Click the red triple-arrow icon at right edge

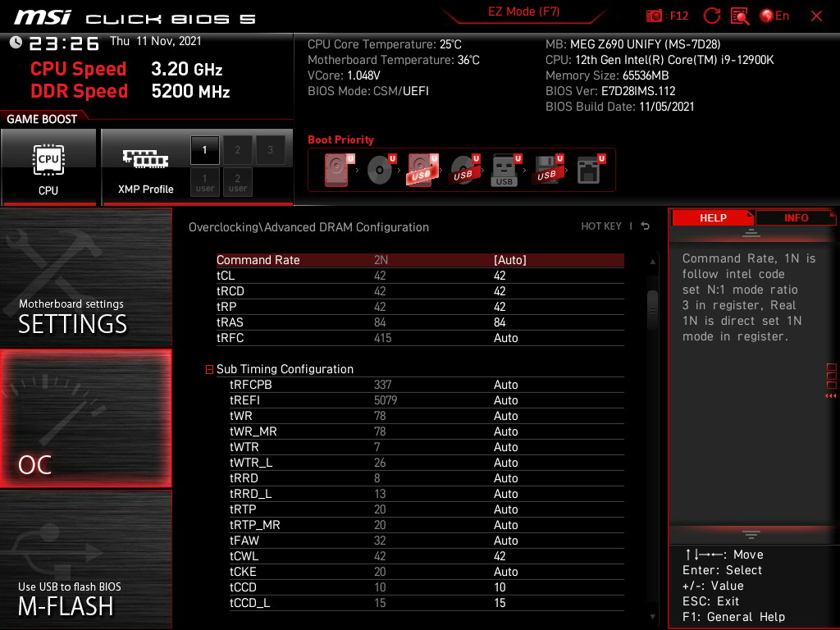tap(830, 396)
